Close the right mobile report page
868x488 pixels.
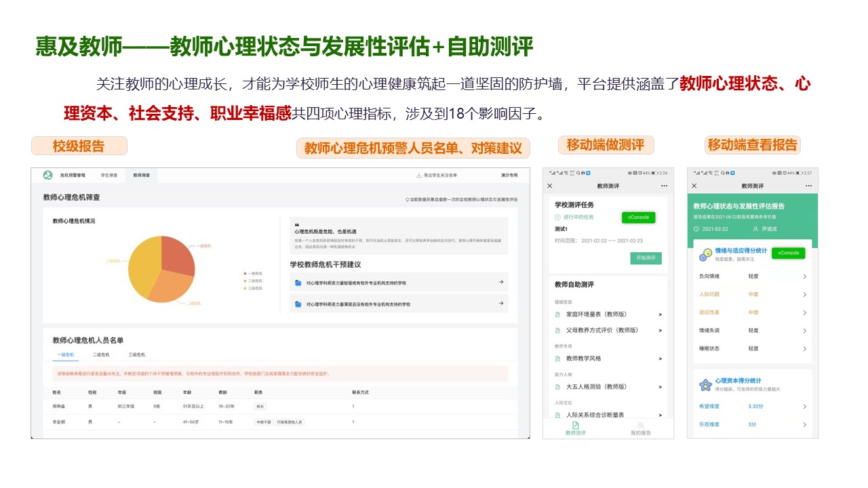pos(694,186)
